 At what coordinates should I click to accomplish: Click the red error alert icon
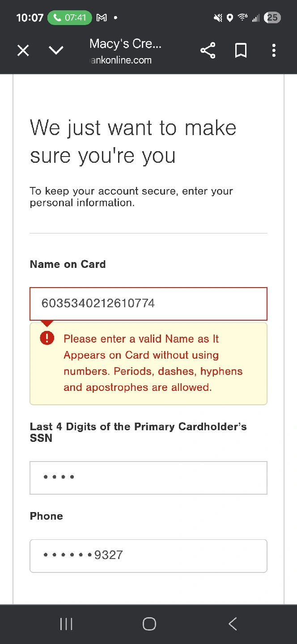coord(47,338)
